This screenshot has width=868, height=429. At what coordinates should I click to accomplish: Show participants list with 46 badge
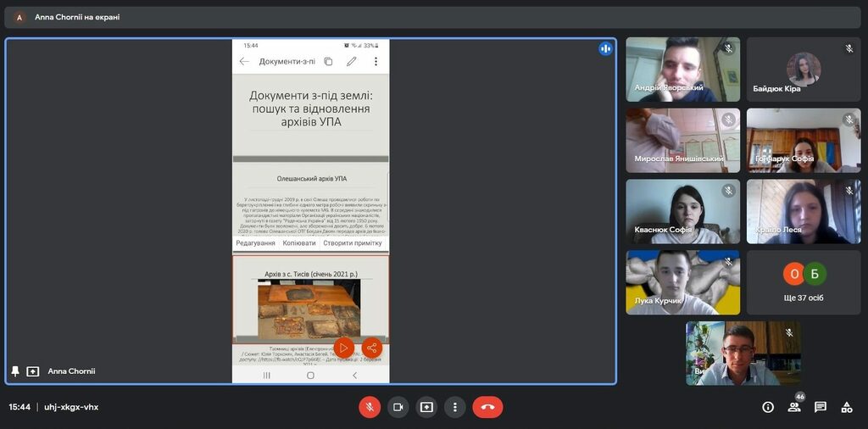pos(794,407)
